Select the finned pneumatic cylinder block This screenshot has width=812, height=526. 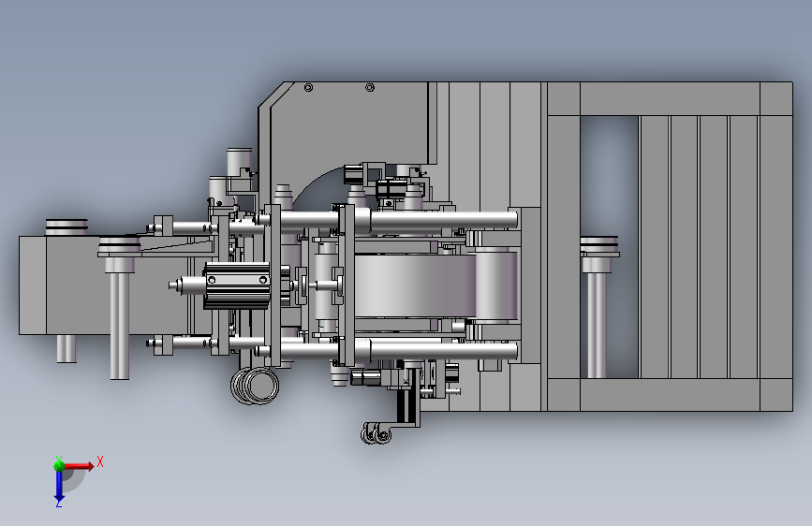point(237,285)
